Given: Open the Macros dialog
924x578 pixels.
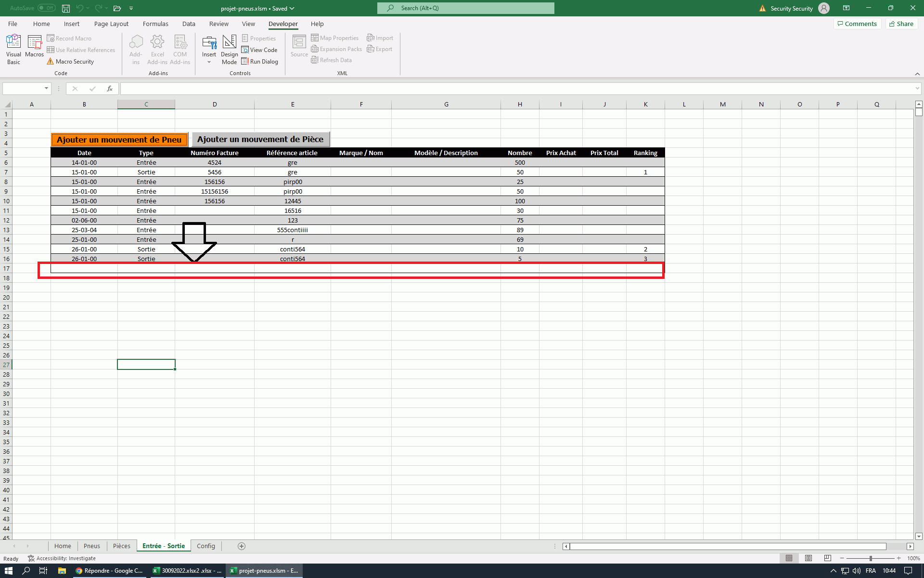Looking at the screenshot, I should [34, 46].
